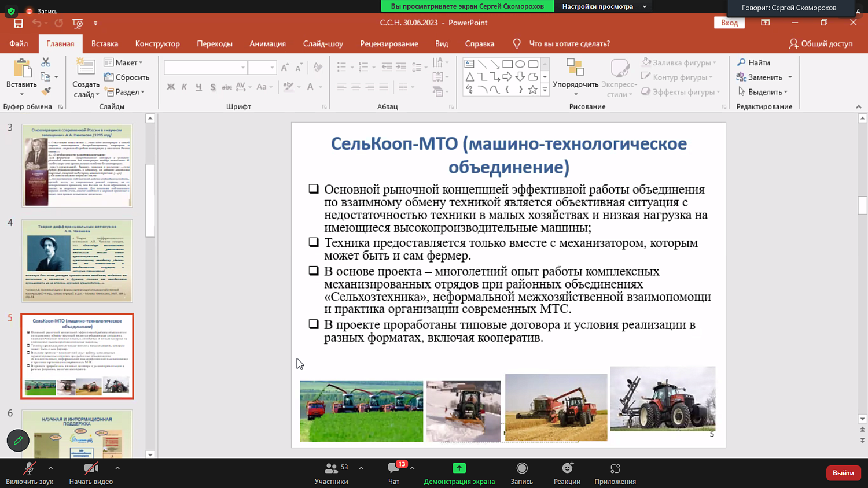The image size is (868, 488).
Task: Select the italic (К) formatting icon
Action: point(185,87)
